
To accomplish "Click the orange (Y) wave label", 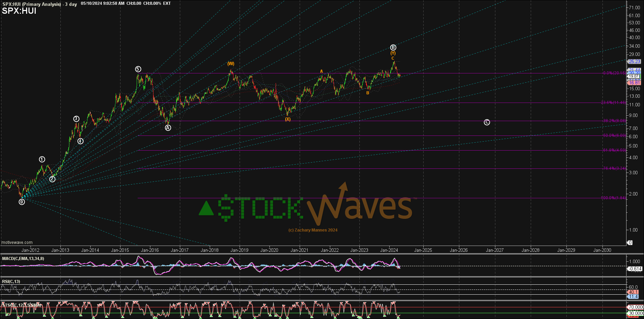I will 393,53.
